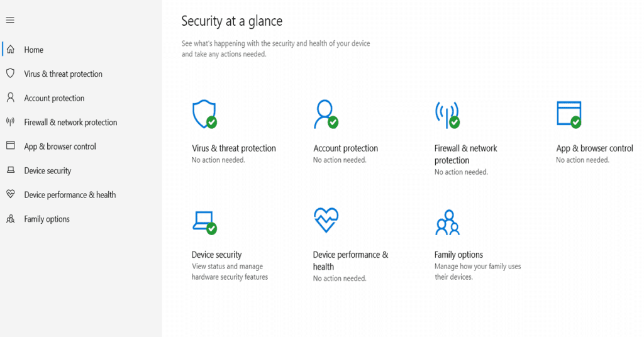Open the large Device performance & health heart icon
Image resolution: width=644 pixels, height=337 pixels.
tap(326, 220)
